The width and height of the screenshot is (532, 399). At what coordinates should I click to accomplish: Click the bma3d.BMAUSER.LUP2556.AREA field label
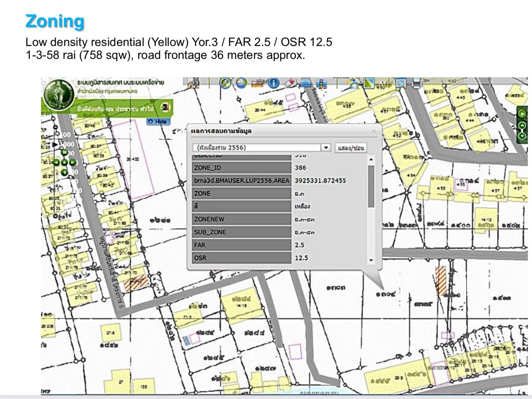(x=241, y=180)
